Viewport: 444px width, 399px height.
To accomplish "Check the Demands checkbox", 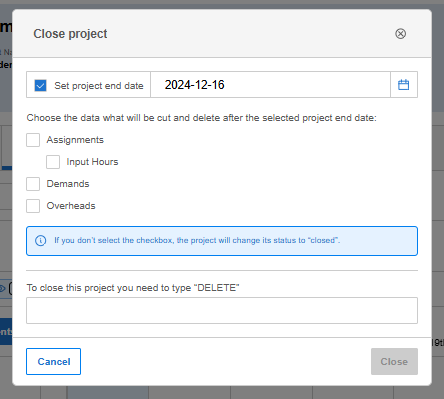I will pos(33,184).
